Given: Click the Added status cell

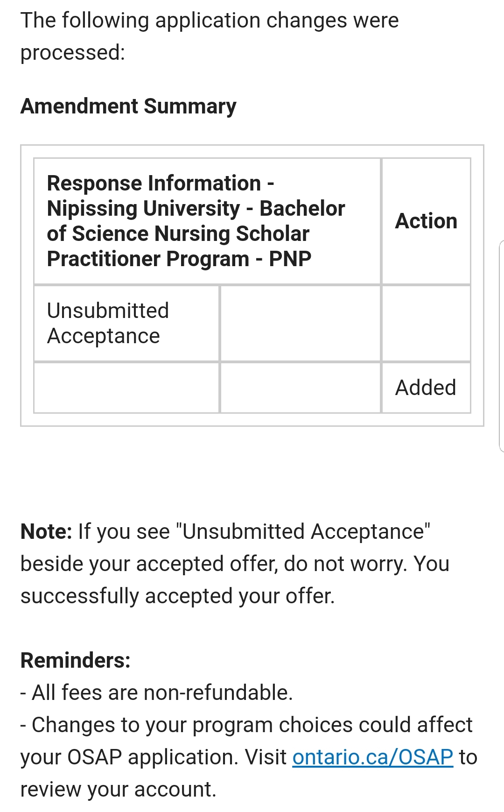Looking at the screenshot, I should (x=426, y=388).
